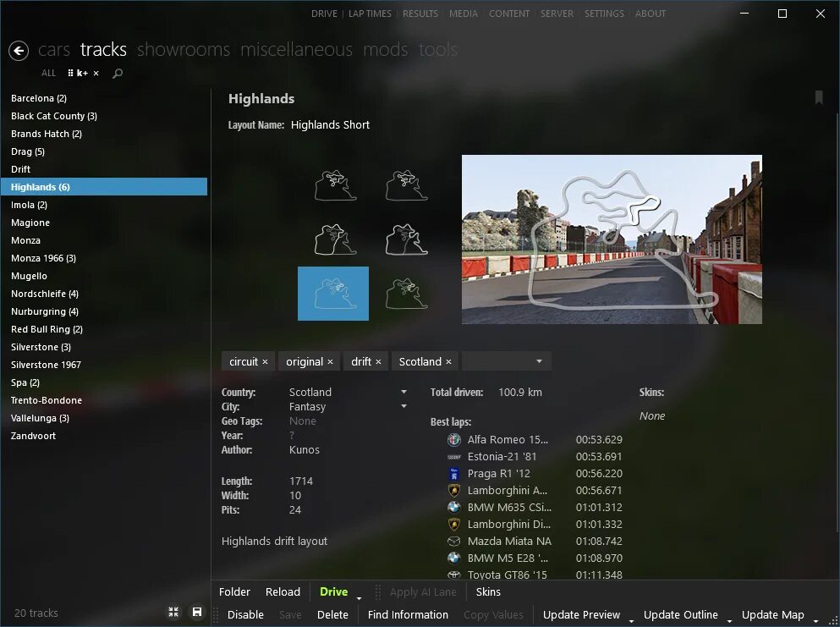Screen dimensions: 840x627
Task: Open the track search magnifier
Action: point(118,74)
